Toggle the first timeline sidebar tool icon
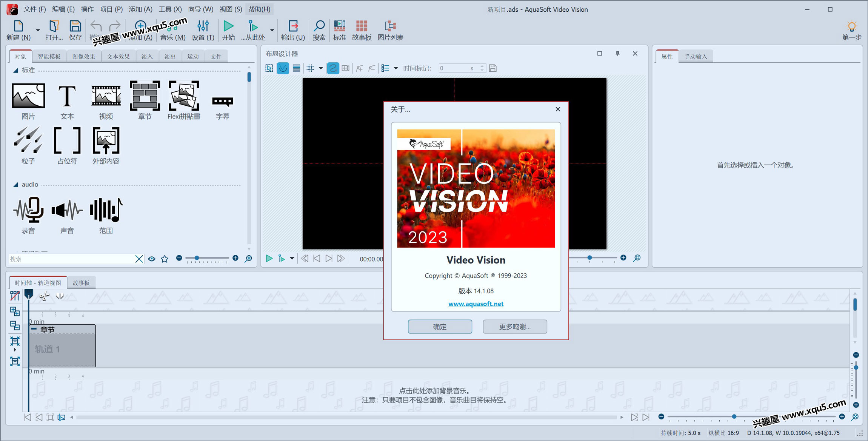The width and height of the screenshot is (868, 441). pyautogui.click(x=15, y=296)
